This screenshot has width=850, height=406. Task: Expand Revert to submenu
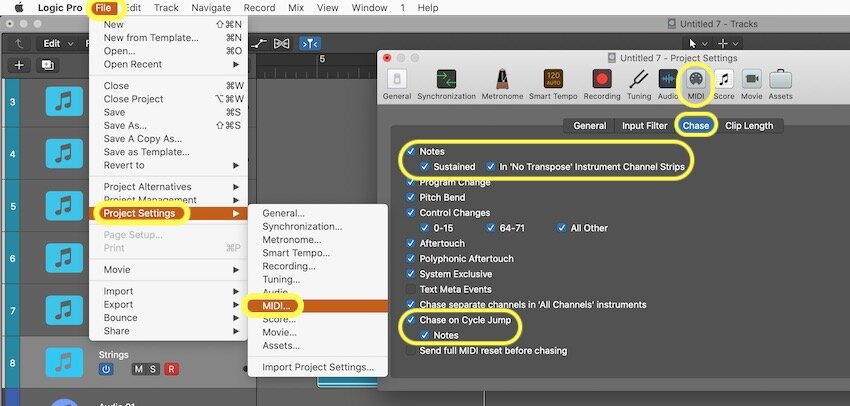(170, 165)
